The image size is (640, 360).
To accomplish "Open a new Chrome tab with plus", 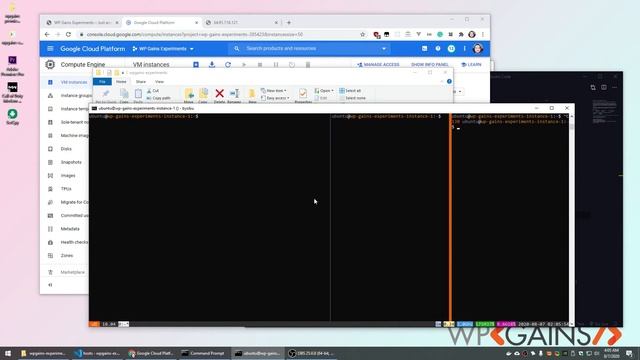I will (289, 22).
